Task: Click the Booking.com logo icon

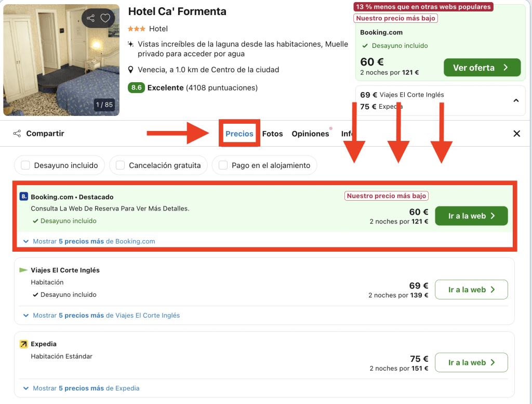Action: (x=23, y=197)
